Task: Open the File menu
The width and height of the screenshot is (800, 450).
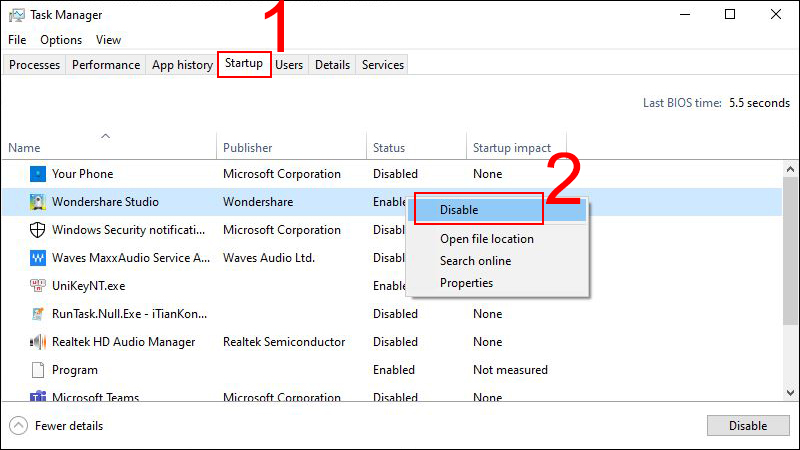Action: [17, 40]
